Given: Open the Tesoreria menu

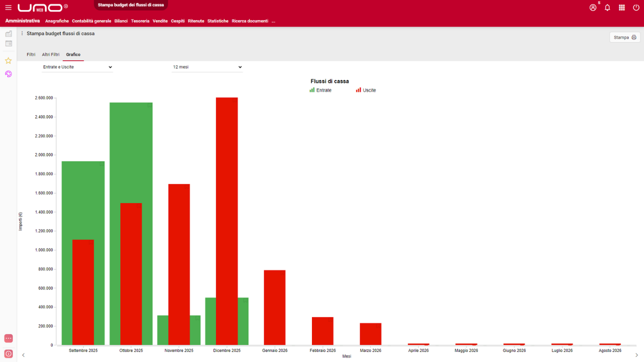Looking at the screenshot, I should click(140, 21).
